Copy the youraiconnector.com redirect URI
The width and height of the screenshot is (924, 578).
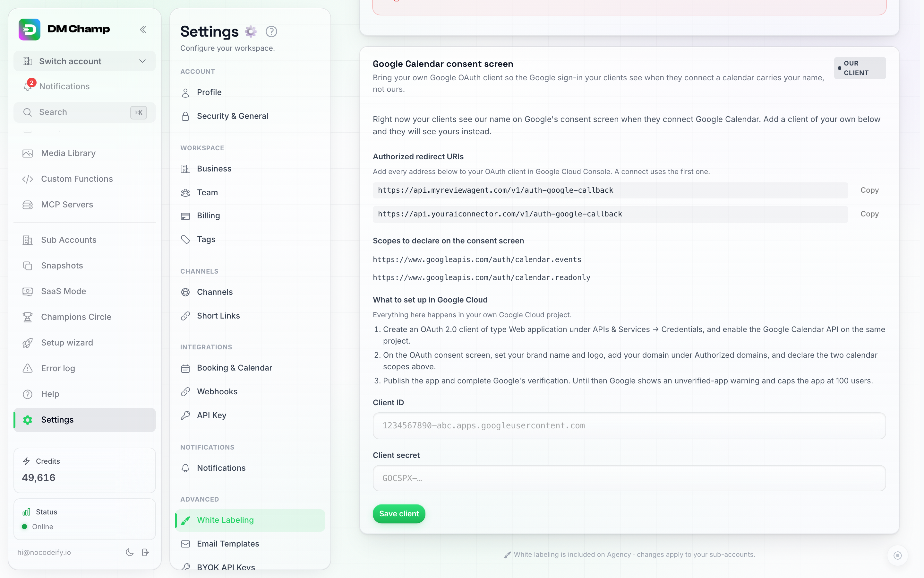tap(869, 214)
